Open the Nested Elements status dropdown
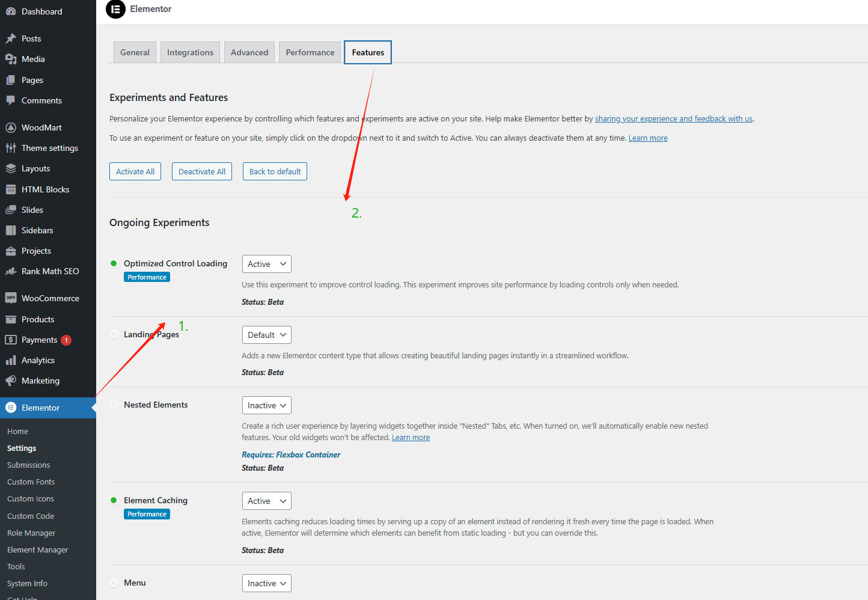The width and height of the screenshot is (868, 600). [267, 405]
